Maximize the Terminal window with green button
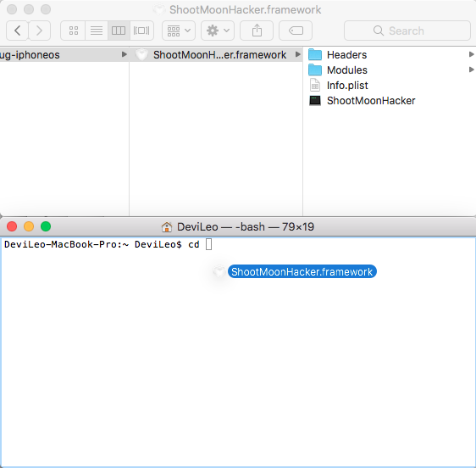Image resolution: width=476 pixels, height=468 pixels. (46, 226)
